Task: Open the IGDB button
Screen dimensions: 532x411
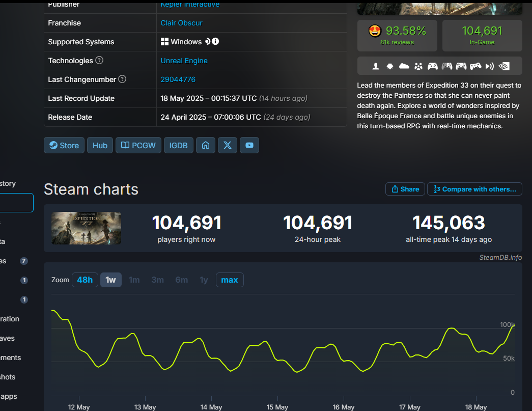Action: [x=179, y=145]
